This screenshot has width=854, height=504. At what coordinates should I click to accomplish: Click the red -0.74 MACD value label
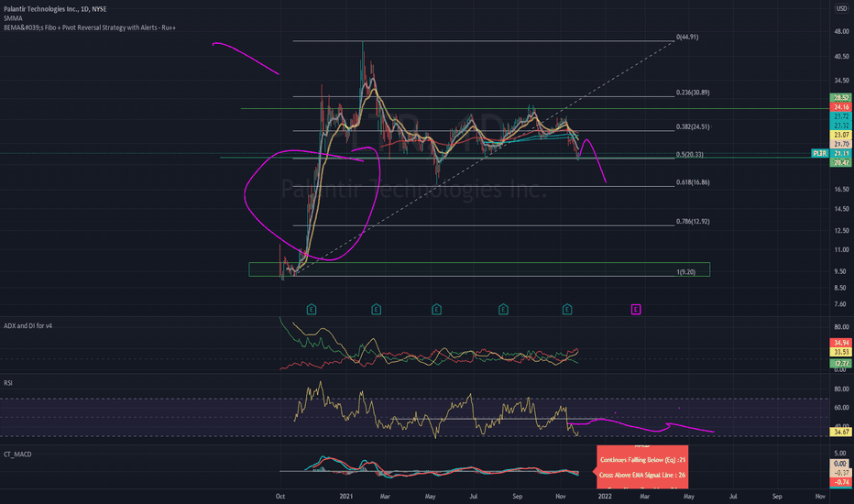pyautogui.click(x=841, y=482)
